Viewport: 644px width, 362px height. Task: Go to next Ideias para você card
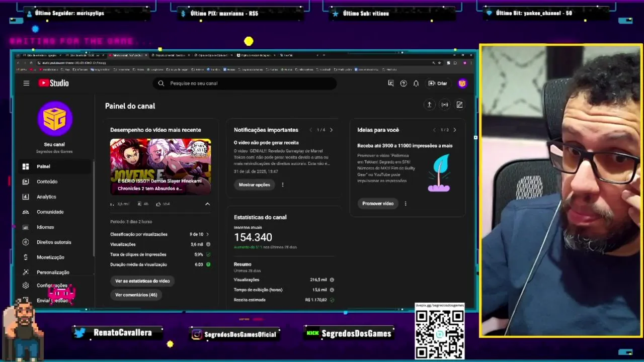tap(454, 130)
